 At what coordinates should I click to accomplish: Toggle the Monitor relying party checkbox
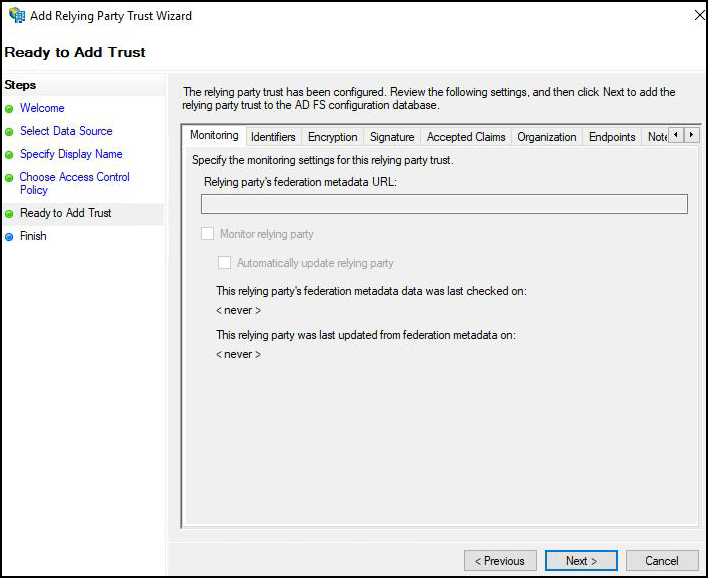(x=208, y=234)
